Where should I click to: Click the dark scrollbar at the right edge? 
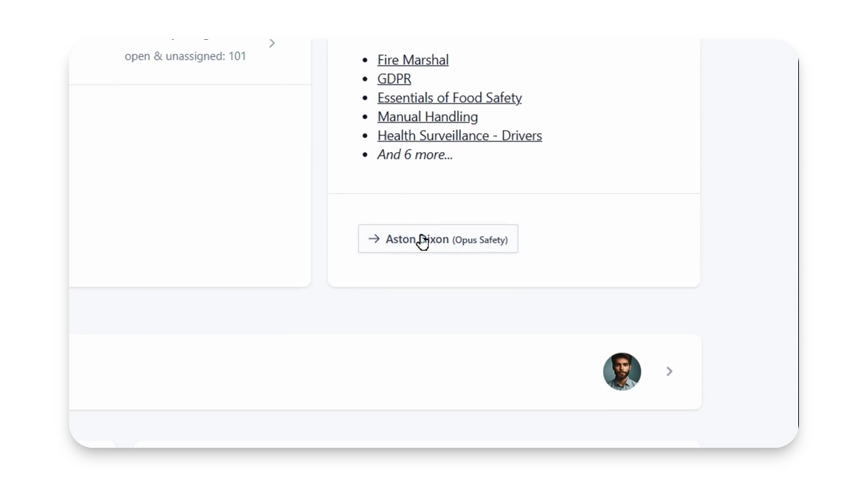798,243
